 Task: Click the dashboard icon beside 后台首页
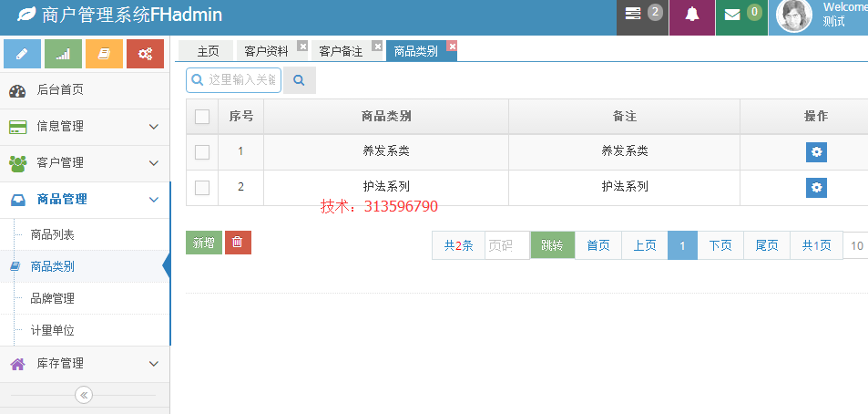tap(17, 91)
